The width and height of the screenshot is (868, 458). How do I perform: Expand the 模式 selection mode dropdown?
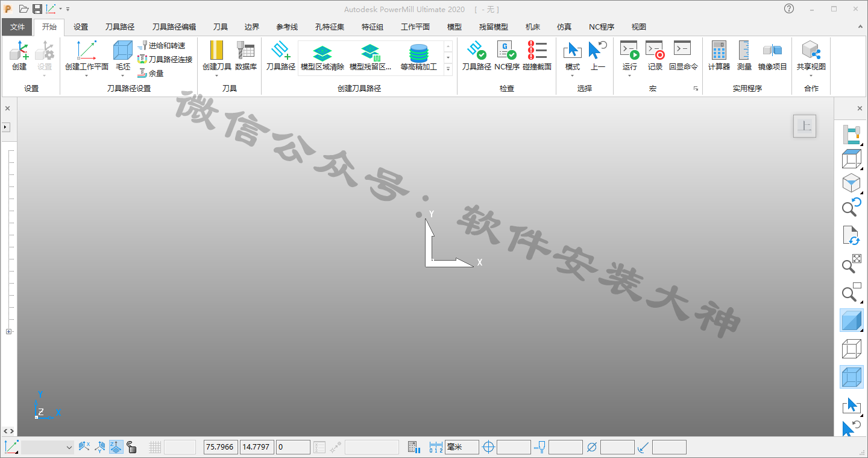coord(573,75)
